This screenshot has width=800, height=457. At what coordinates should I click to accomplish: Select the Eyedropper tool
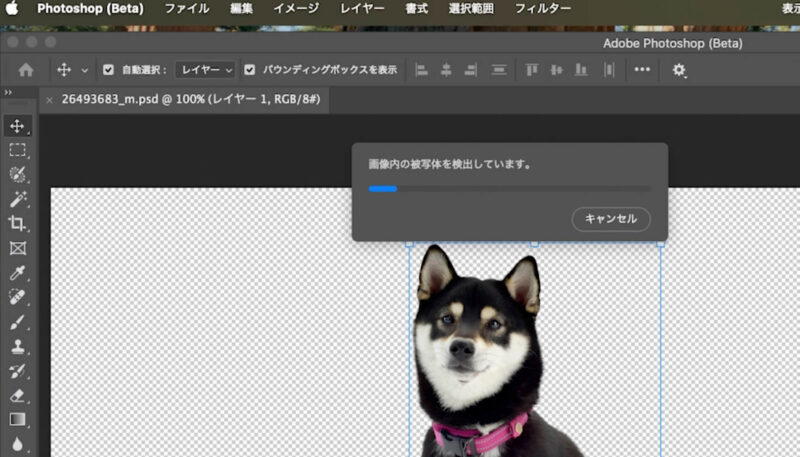[17, 273]
